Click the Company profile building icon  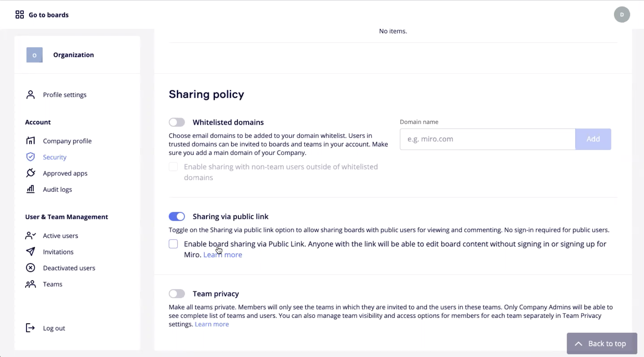pos(30,141)
